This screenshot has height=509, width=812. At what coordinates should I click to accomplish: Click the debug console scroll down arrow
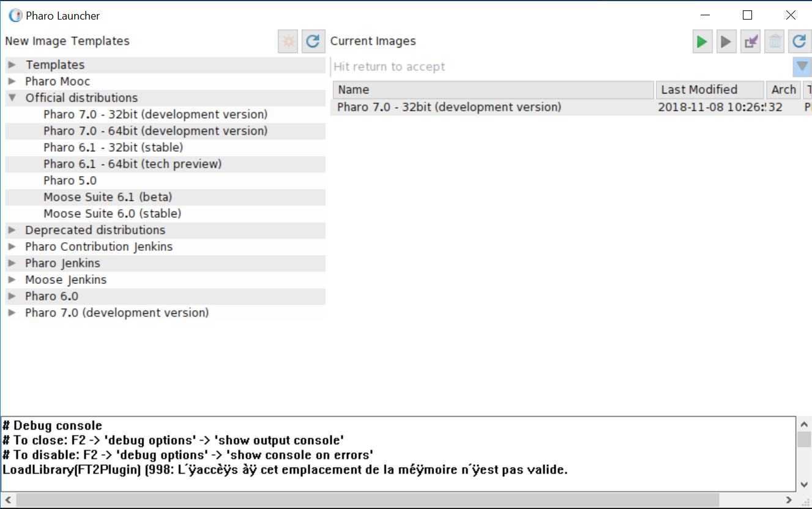(805, 485)
